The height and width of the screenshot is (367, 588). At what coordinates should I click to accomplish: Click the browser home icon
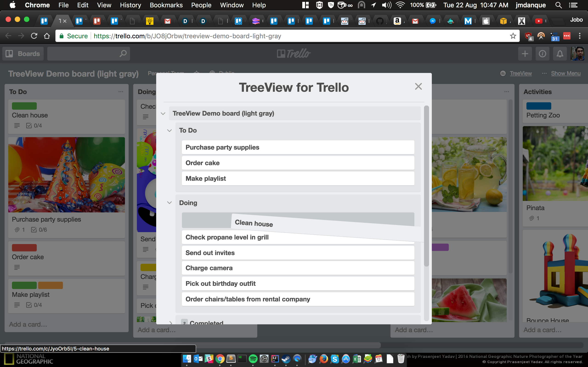47,36
